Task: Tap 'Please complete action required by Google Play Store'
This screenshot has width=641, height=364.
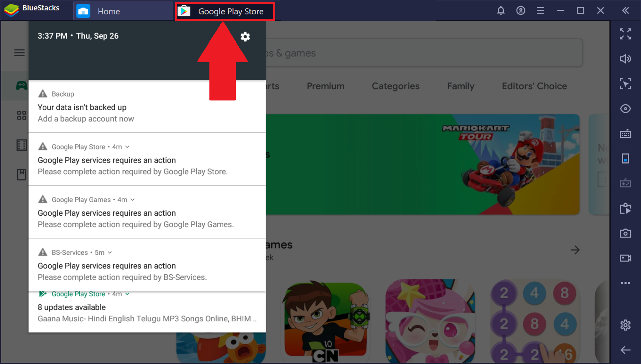Action: [x=133, y=172]
